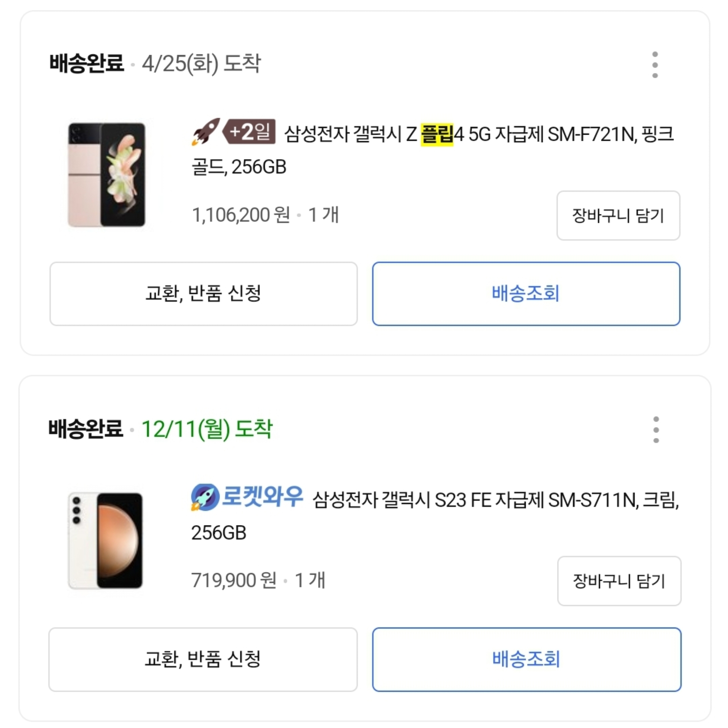Add the Galaxy Z Flip4 to cart with 장바구니 담기
Screen dimensions: 728x728
pyautogui.click(x=618, y=215)
